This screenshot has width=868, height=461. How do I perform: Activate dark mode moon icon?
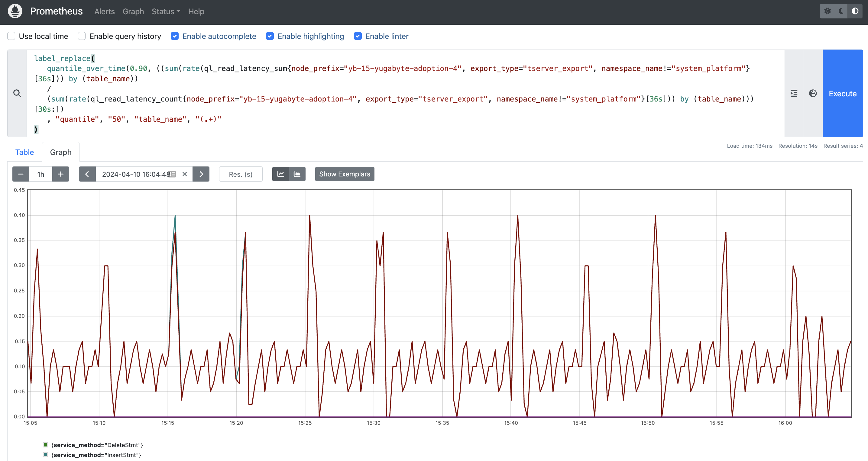(841, 11)
